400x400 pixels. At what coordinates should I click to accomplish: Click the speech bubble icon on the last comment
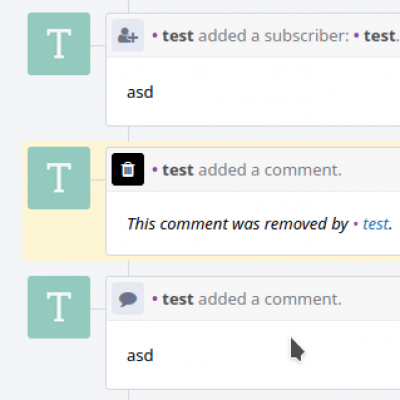pos(128,299)
